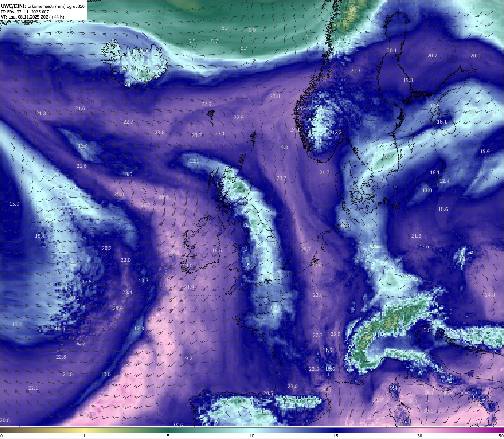The image size is (504, 439).
Task: Click the '25.9' value label
Action: pyautogui.click(x=118, y=309)
